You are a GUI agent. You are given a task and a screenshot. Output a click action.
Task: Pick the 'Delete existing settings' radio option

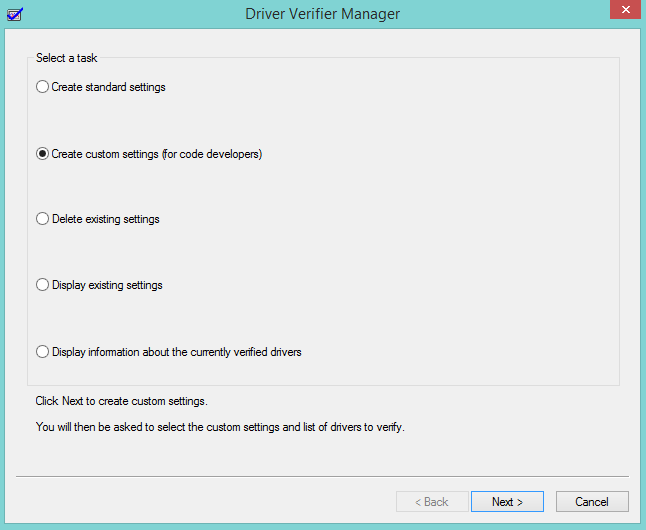click(42, 219)
